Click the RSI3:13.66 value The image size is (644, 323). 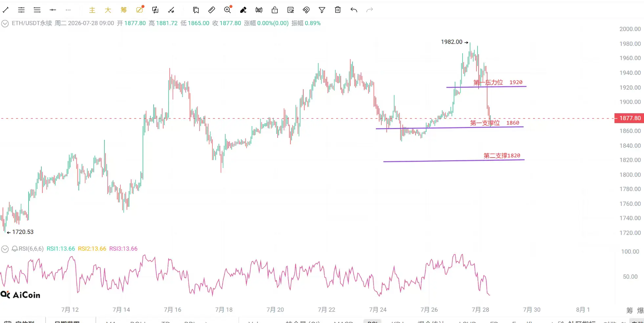[x=123, y=249]
